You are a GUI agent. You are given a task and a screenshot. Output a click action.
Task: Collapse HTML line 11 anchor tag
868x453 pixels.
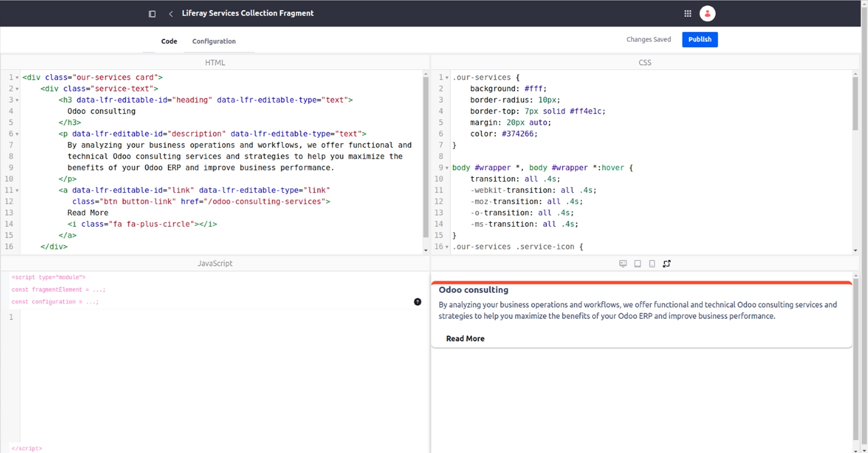17,191
